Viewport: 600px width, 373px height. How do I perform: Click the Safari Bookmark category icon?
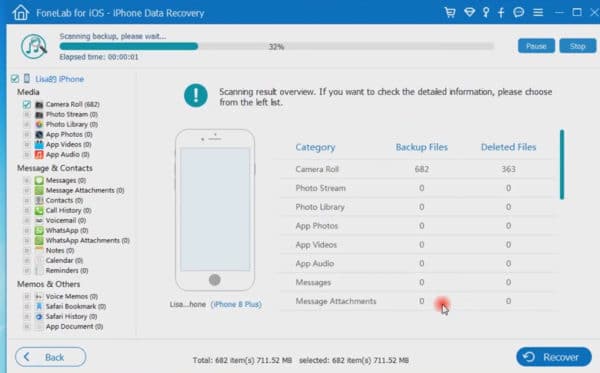tap(39, 306)
